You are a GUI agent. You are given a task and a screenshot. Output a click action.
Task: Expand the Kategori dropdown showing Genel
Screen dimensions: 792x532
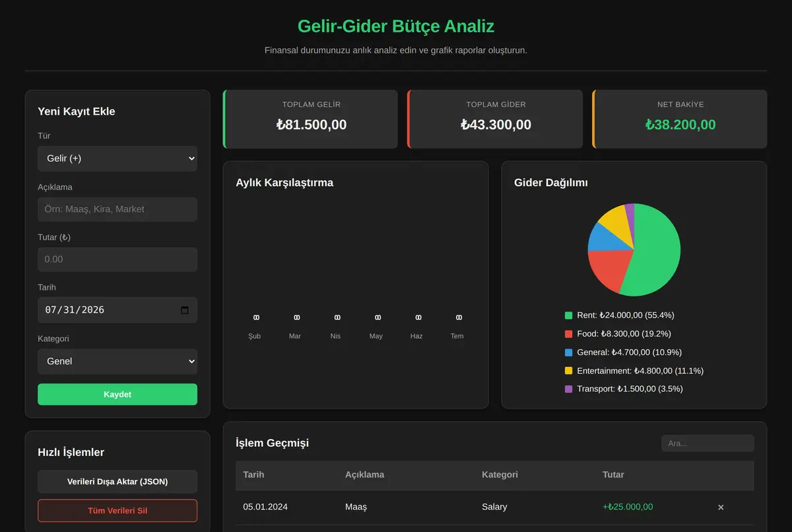117,361
